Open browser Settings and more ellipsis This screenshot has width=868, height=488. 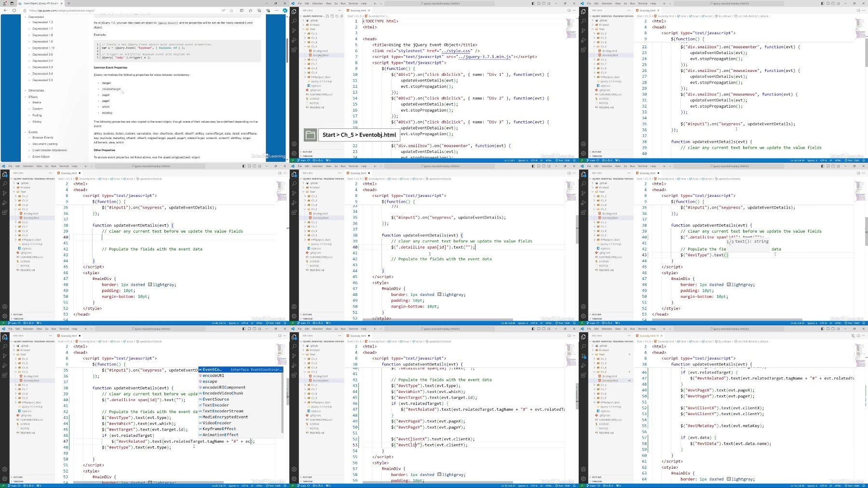click(276, 10)
